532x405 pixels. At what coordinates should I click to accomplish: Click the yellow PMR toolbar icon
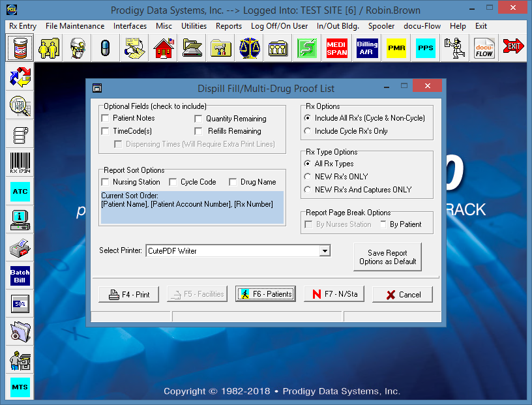[x=396, y=48]
